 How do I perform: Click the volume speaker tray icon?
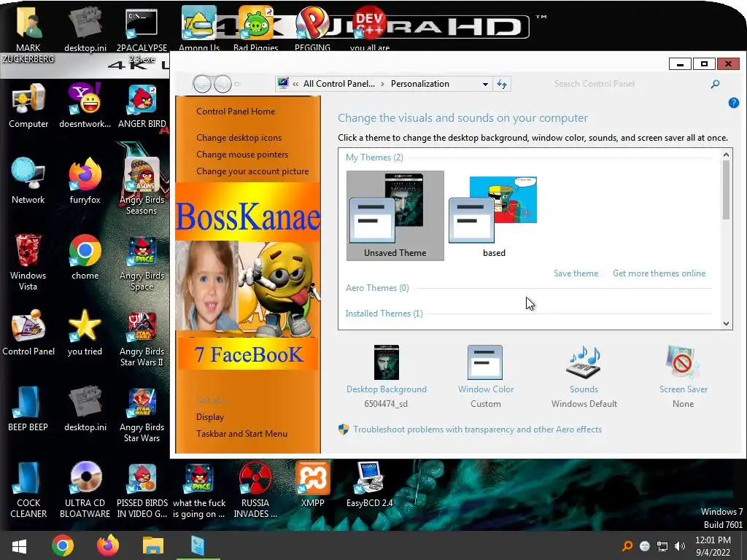[x=679, y=546]
